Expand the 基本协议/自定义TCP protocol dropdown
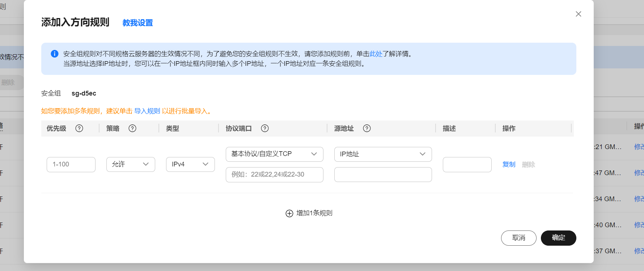 pos(275,154)
